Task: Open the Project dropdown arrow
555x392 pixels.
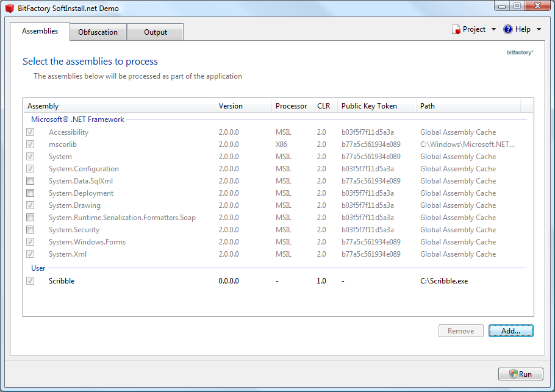Action: 493,29
